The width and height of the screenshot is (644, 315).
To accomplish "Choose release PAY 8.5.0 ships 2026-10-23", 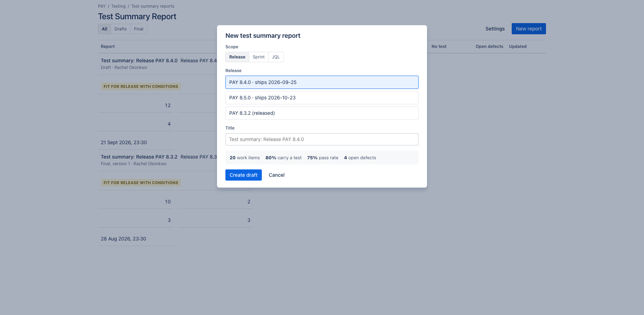I will click(x=322, y=98).
